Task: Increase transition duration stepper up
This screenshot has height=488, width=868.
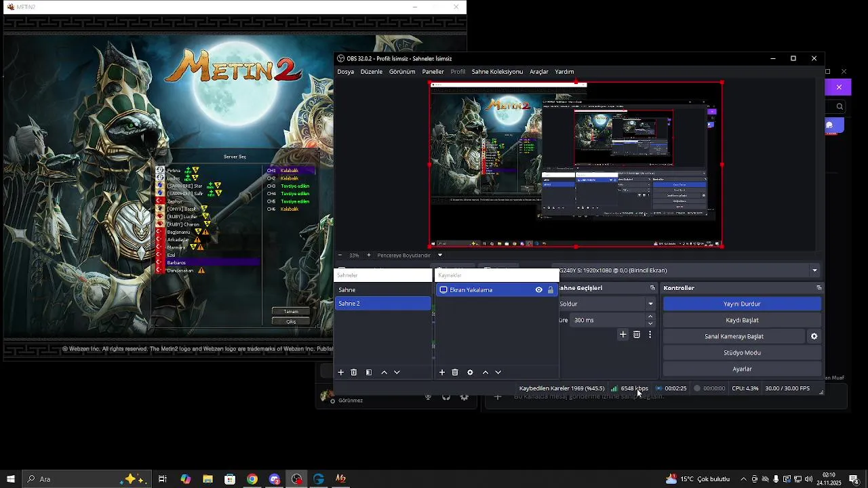Action: coord(650,317)
